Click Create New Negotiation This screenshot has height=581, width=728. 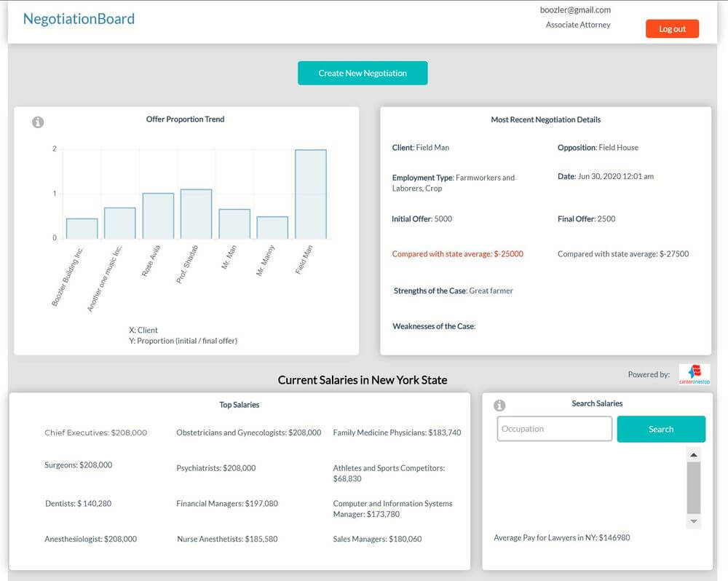coord(362,73)
